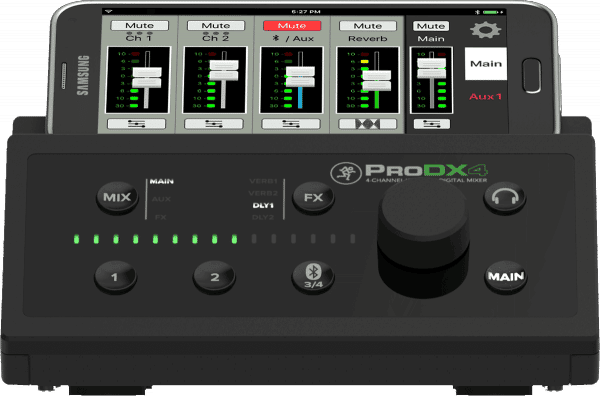Click the VERB1 effect indicator label
This screenshot has width=600, height=396.
pyautogui.click(x=263, y=181)
